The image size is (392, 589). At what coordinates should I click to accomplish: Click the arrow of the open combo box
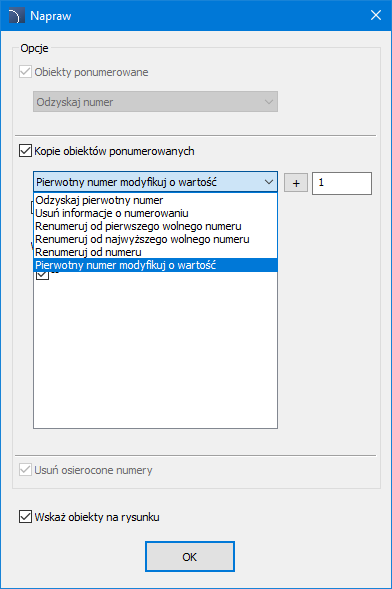pos(269,182)
